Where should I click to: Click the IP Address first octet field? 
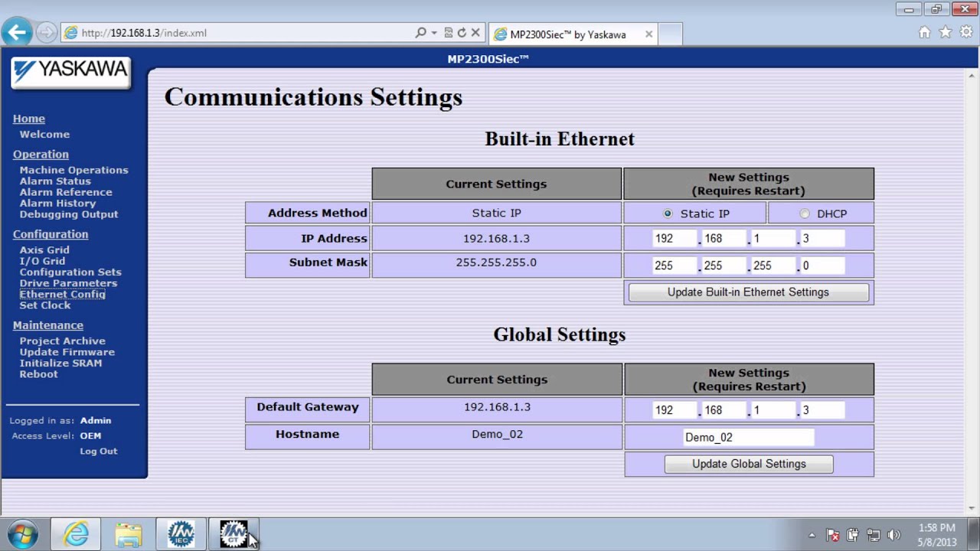675,239
